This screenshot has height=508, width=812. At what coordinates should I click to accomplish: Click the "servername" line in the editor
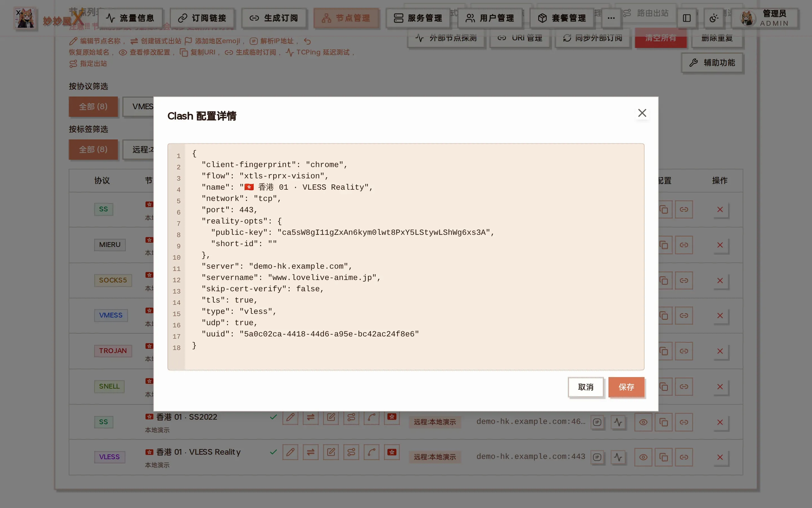pyautogui.click(x=291, y=277)
